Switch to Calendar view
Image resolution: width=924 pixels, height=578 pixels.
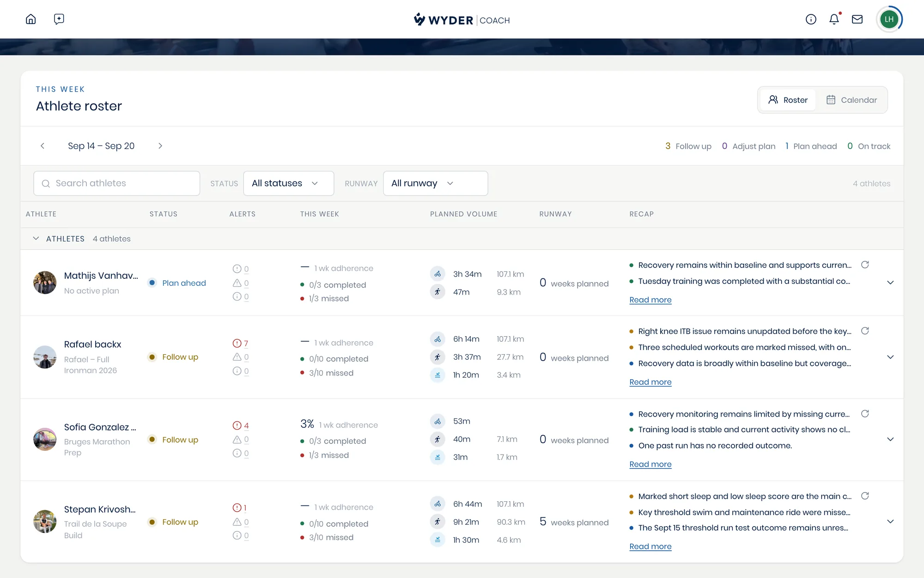point(851,100)
